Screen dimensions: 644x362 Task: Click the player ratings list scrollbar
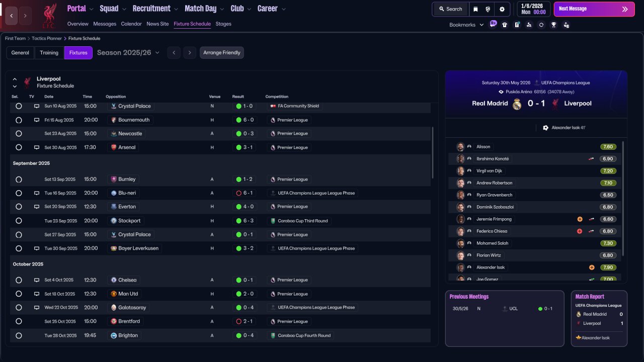tap(623, 198)
